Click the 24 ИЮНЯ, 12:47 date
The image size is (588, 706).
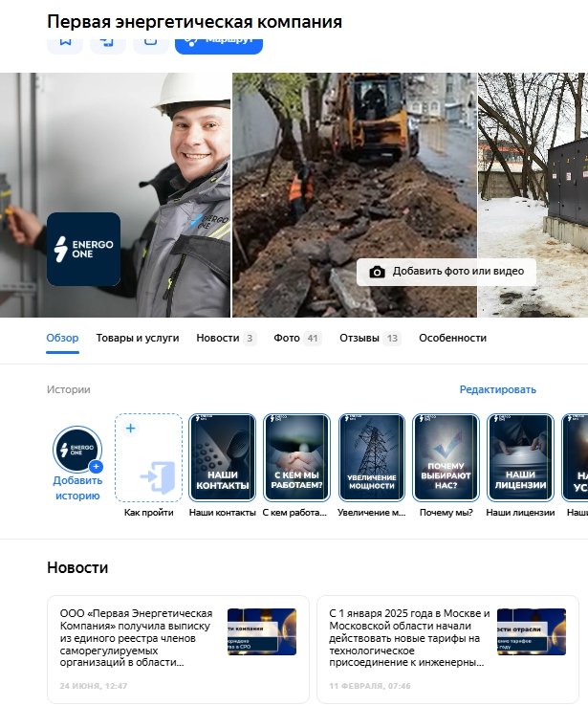pyautogui.click(x=94, y=686)
